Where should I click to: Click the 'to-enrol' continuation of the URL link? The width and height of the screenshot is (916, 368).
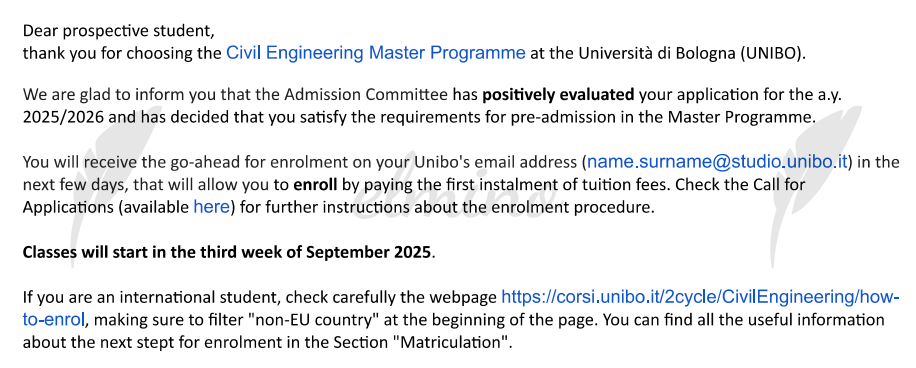[x=54, y=320]
